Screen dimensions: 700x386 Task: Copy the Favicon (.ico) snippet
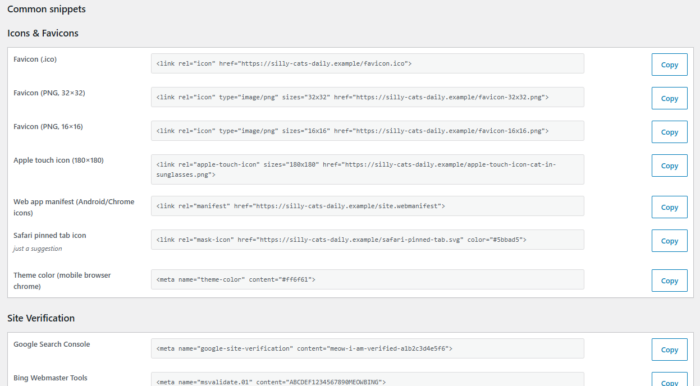point(669,65)
